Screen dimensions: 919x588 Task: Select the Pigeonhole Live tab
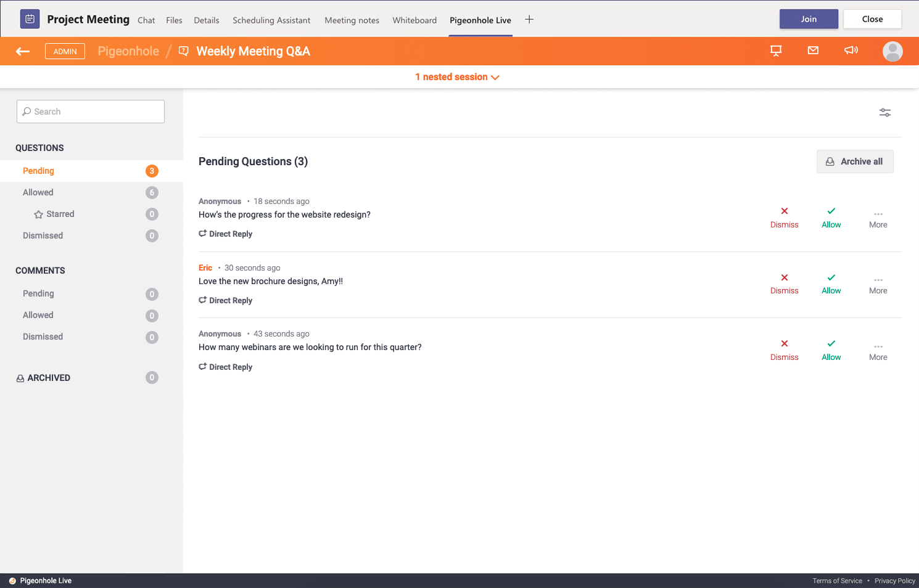click(480, 20)
